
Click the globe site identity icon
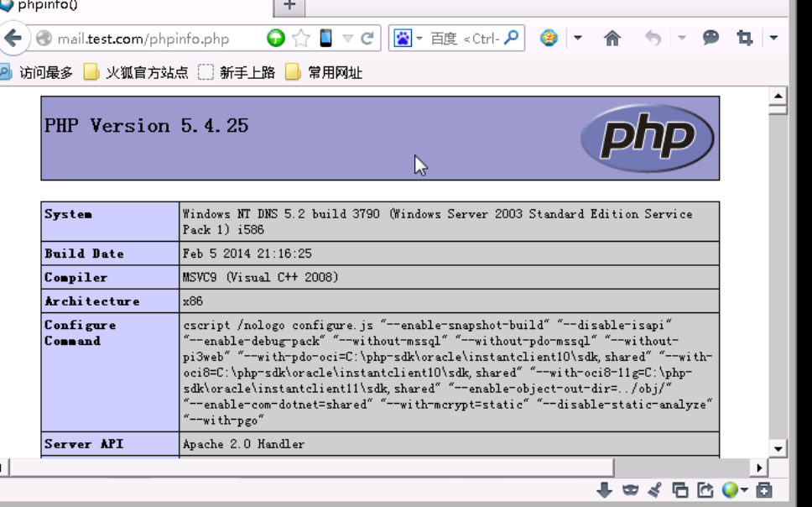pyautogui.click(x=44, y=39)
